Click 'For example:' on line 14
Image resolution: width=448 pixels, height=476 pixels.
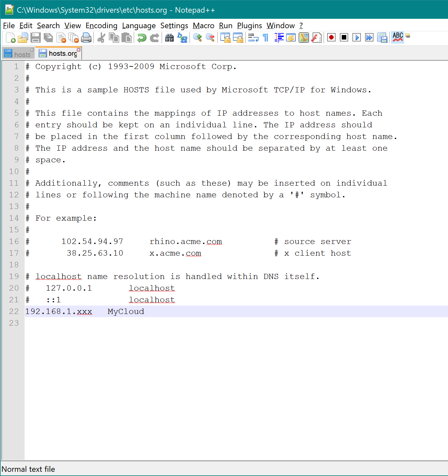[66, 218]
